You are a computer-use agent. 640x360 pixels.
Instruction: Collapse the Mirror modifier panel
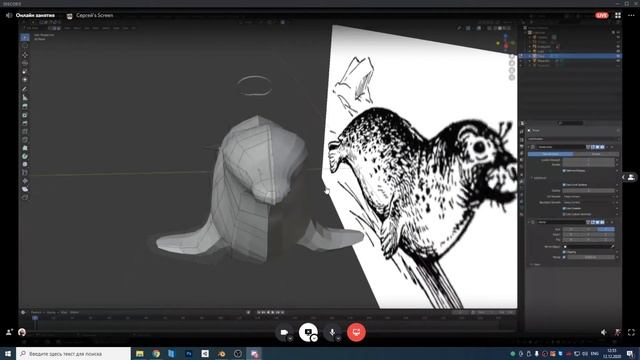[x=529, y=222]
